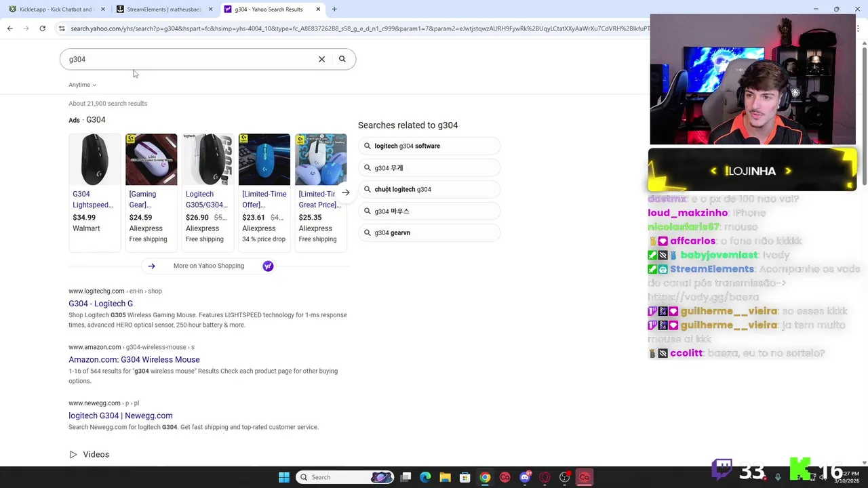Open OBS Studio from taskbar

click(564, 477)
